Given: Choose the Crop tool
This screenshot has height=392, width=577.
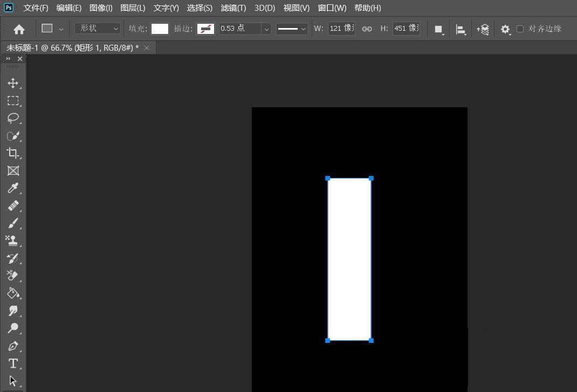Looking at the screenshot, I should [x=13, y=153].
